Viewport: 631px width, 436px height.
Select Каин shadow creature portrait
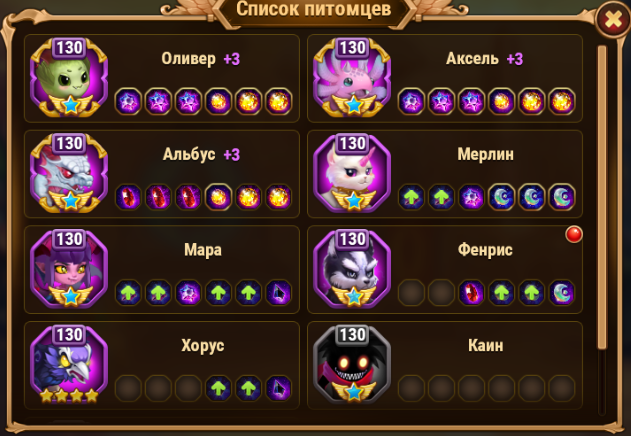click(352, 364)
